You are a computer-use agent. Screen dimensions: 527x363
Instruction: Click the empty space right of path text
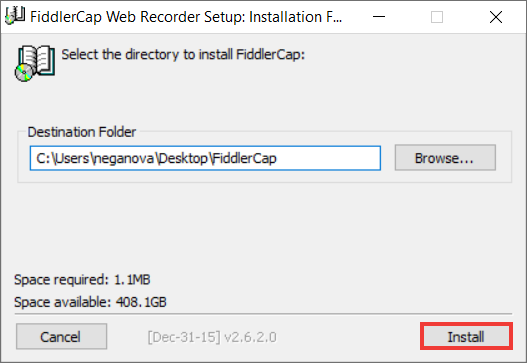pyautogui.click(x=328, y=158)
